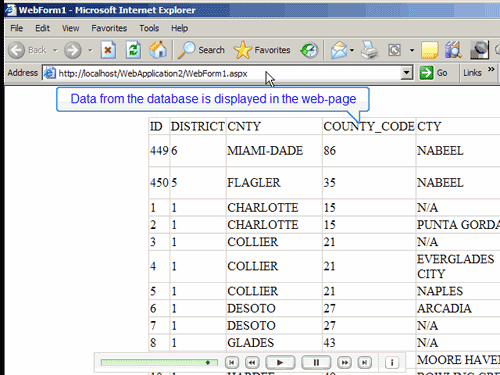500x375 pixels.
Task: Jump to the end of playback
Action: tap(365, 362)
